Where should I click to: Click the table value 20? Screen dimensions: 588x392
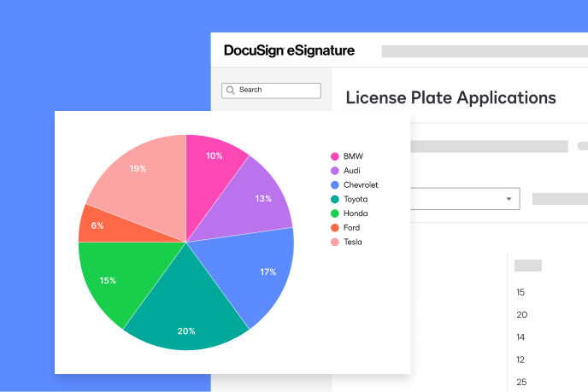click(521, 315)
